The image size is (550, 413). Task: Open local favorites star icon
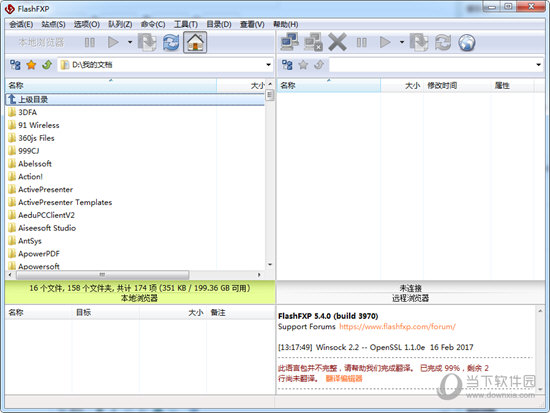pyautogui.click(x=31, y=65)
